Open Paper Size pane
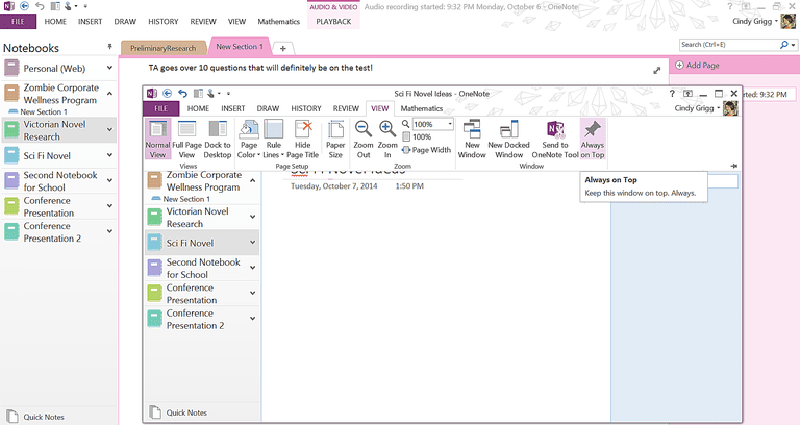The height and width of the screenshot is (425, 800). [336, 139]
